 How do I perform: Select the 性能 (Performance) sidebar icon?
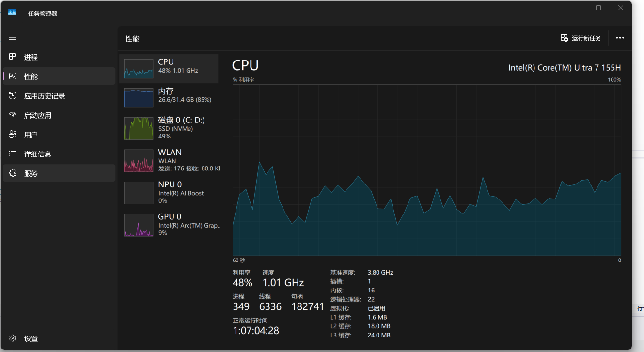[x=13, y=77]
